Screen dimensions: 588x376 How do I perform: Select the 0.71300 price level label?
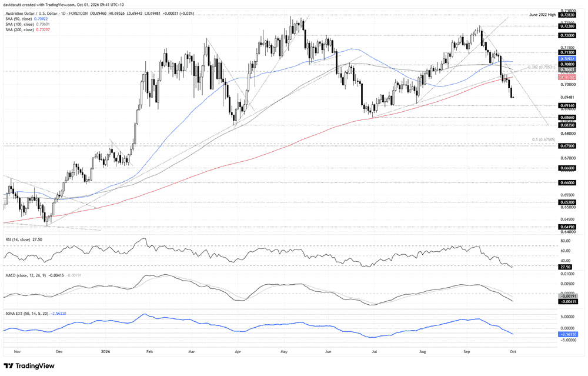click(x=567, y=52)
